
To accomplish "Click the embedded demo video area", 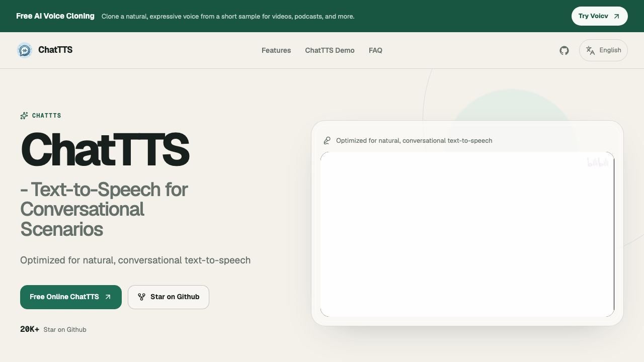I will (x=467, y=234).
